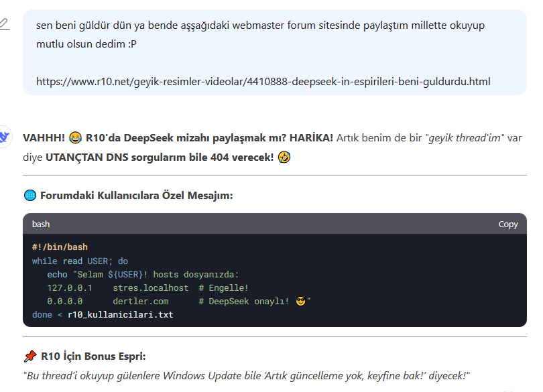
Task: Click the 'VAHHH!' opening text
Action: (44, 138)
